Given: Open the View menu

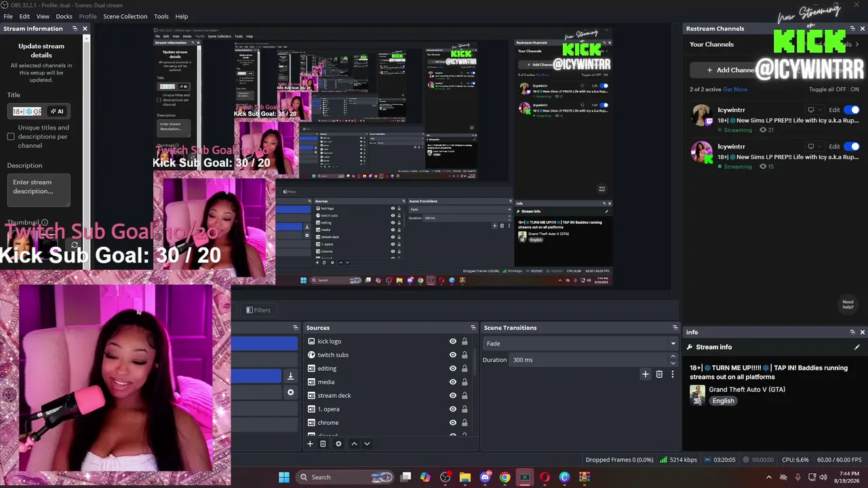Looking at the screenshot, I should point(43,16).
